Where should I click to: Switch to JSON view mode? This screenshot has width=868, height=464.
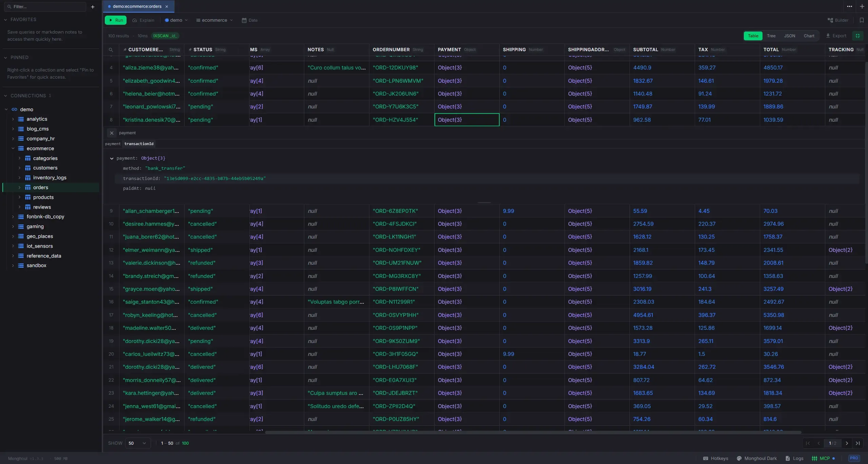pyautogui.click(x=789, y=36)
